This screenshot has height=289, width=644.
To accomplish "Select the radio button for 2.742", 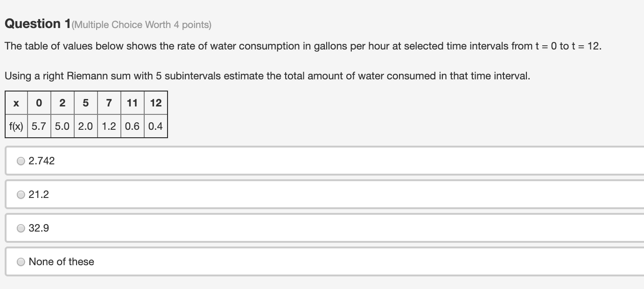I will coord(21,161).
